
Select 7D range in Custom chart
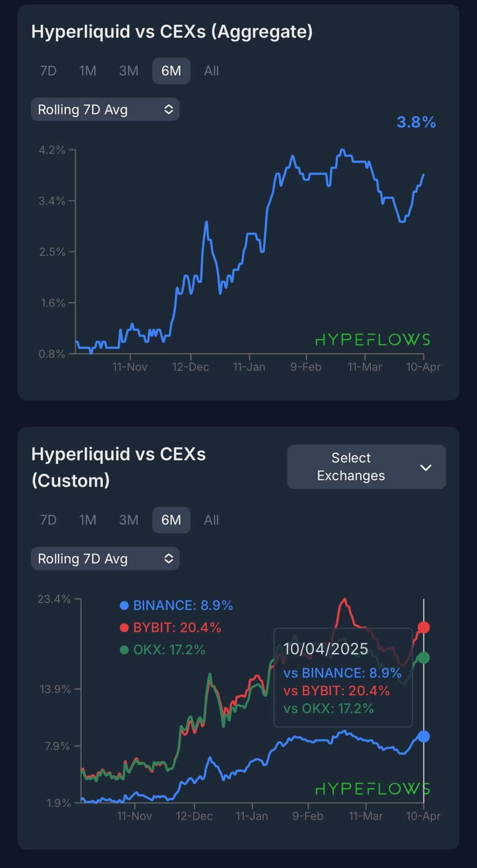[48, 520]
